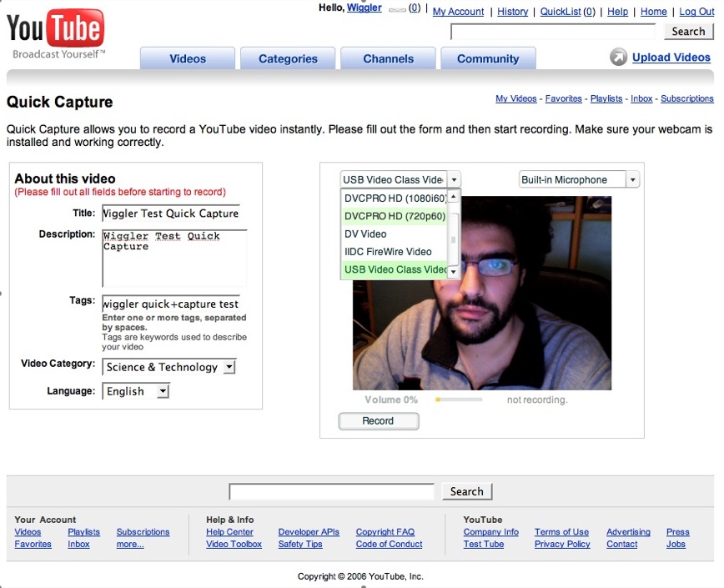
Task: Click the volume level slider
Action: point(459,400)
